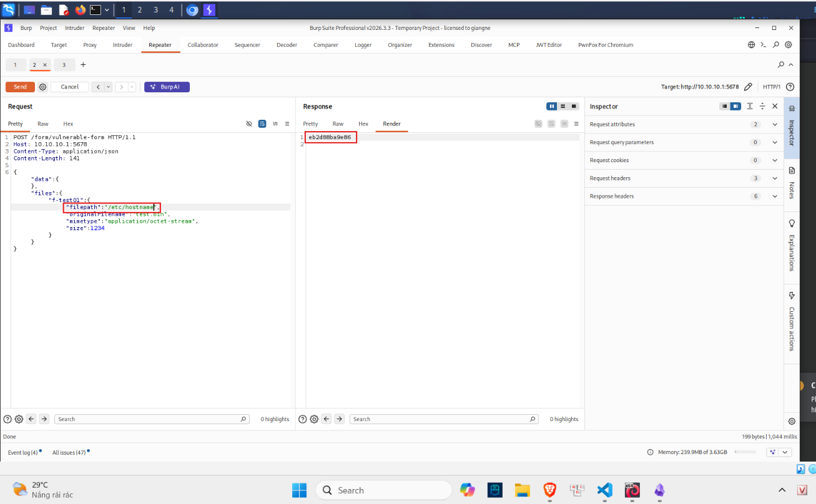Open Burp's browser globe icon
The image size is (816, 504).
click(x=751, y=45)
